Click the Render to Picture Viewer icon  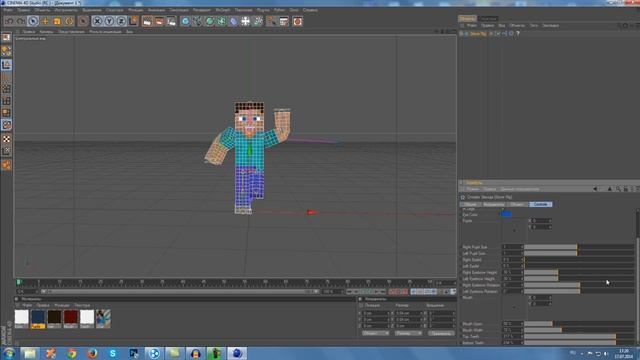(x=159, y=21)
